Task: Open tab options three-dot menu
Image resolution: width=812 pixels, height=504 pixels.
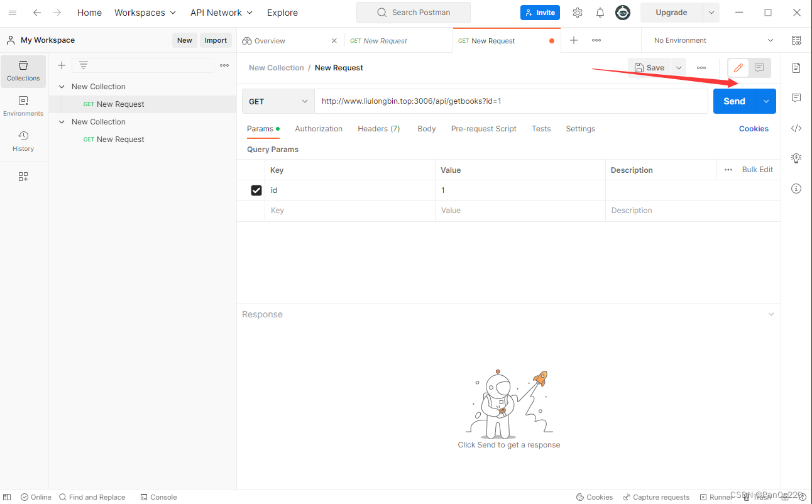Action: (596, 40)
